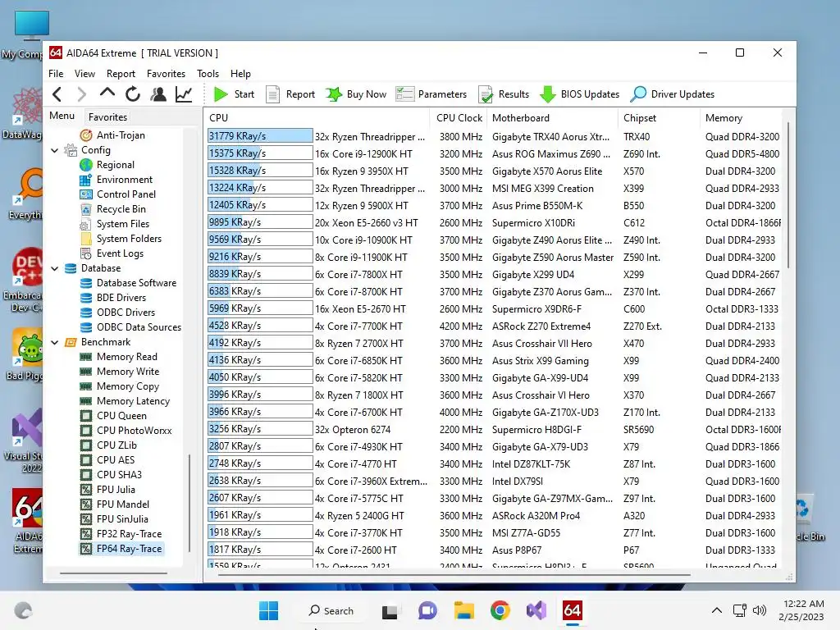Select CPU SHA3 benchmark
This screenshot has height=630, width=840.
(x=111, y=475)
